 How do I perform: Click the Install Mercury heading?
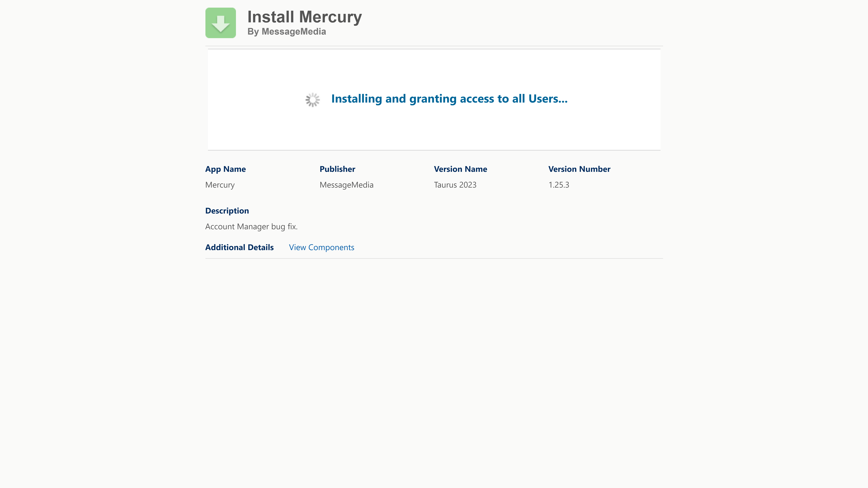tap(305, 17)
